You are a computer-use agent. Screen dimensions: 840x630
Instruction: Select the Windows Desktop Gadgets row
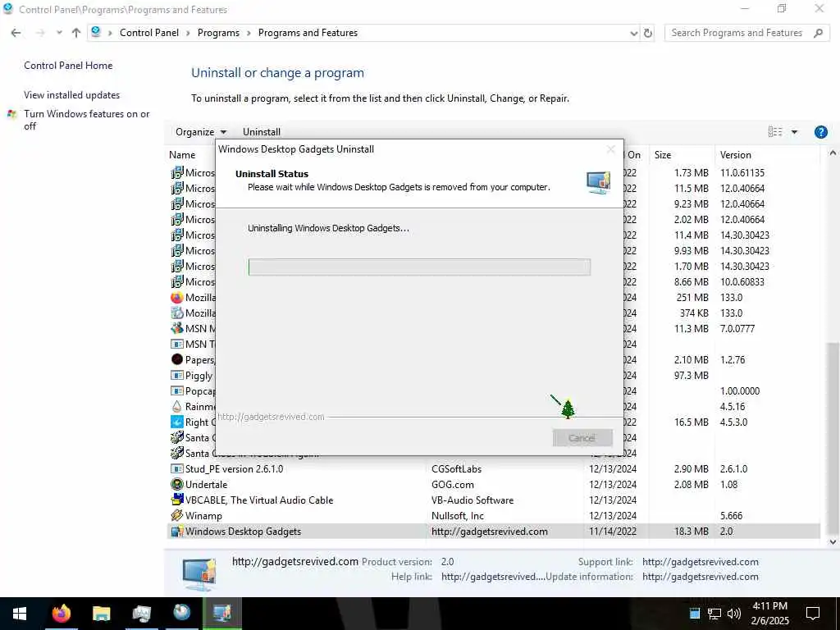click(493, 531)
